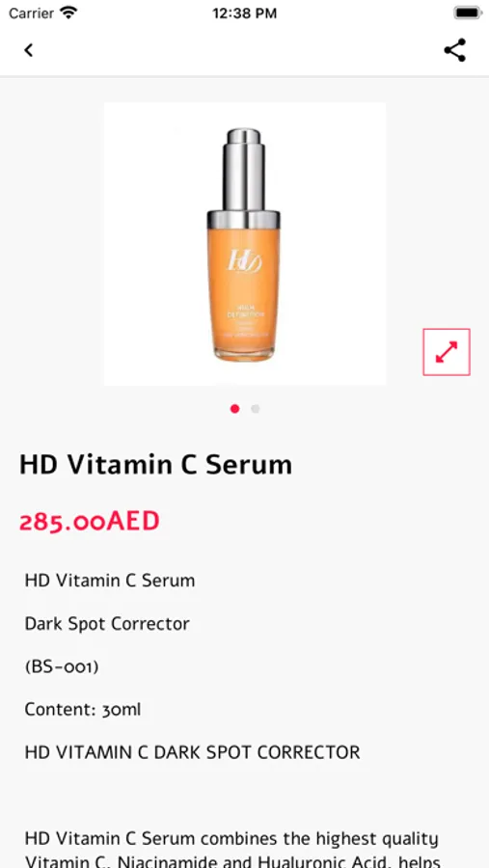Screen dimensions: 489x868
Task: Tap the Carrier label in status bar
Action: pos(31,14)
